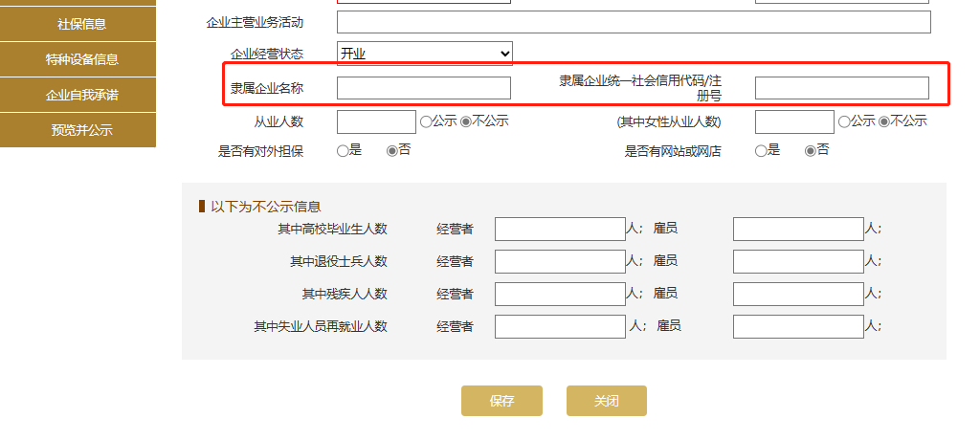The width and height of the screenshot is (980, 440).
Task: Click the 关闭 button
Action: click(606, 401)
